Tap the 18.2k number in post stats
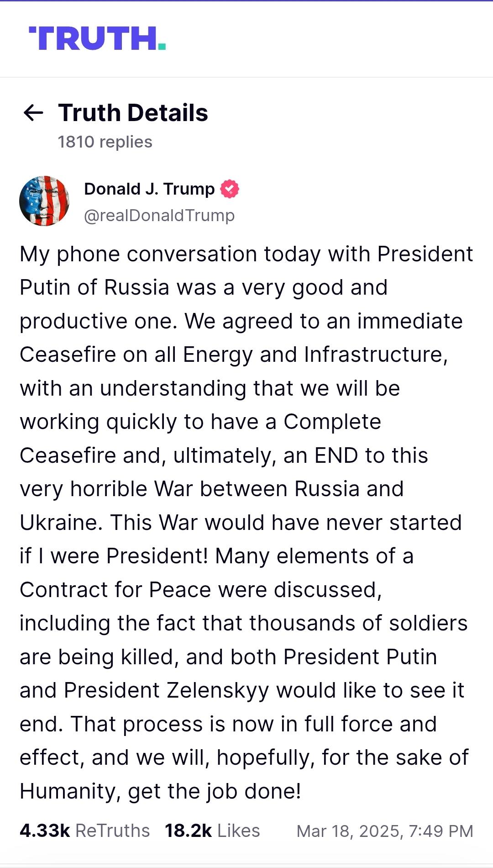 pos(188,831)
